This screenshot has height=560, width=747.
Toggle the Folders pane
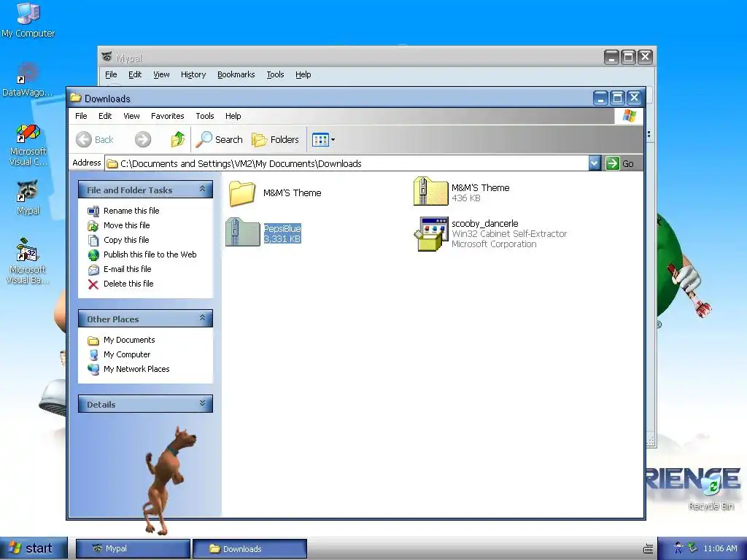click(275, 139)
